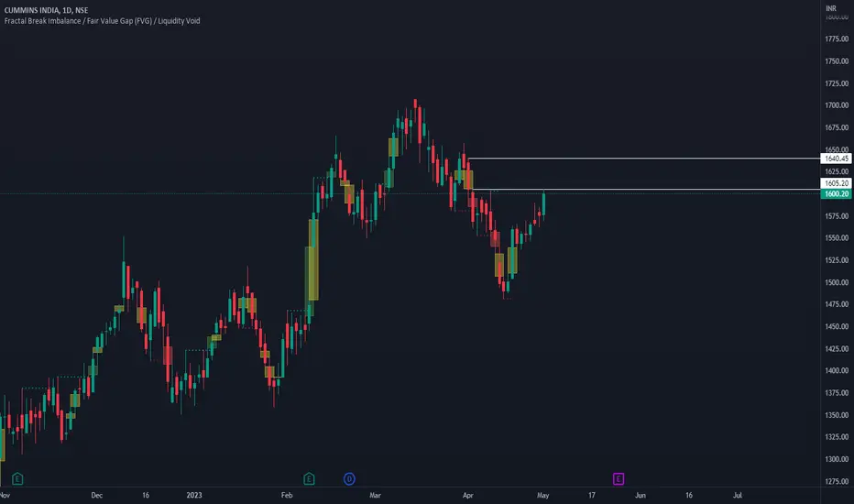Click the 1640.45 price label

(836, 159)
